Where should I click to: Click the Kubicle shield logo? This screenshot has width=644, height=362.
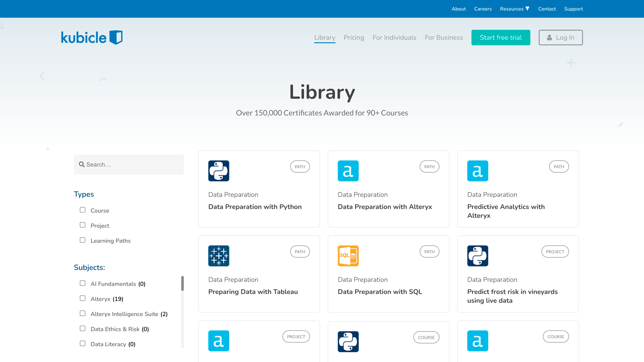(116, 38)
